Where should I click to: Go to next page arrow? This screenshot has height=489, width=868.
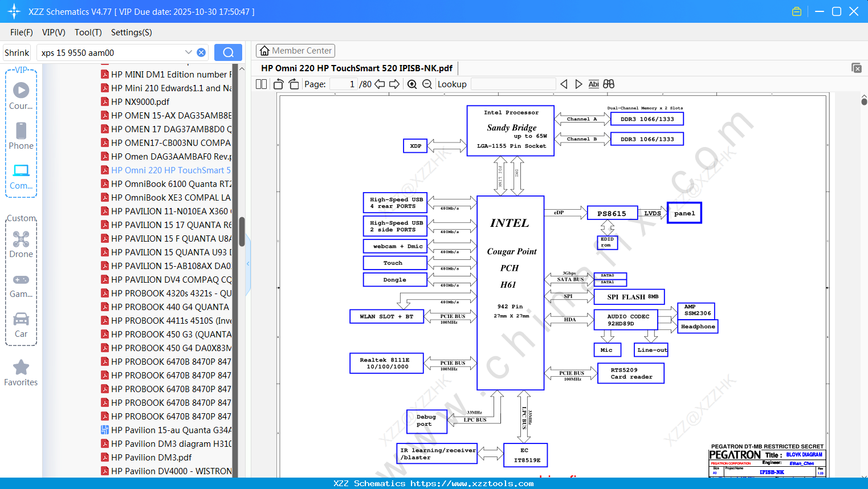tap(394, 84)
